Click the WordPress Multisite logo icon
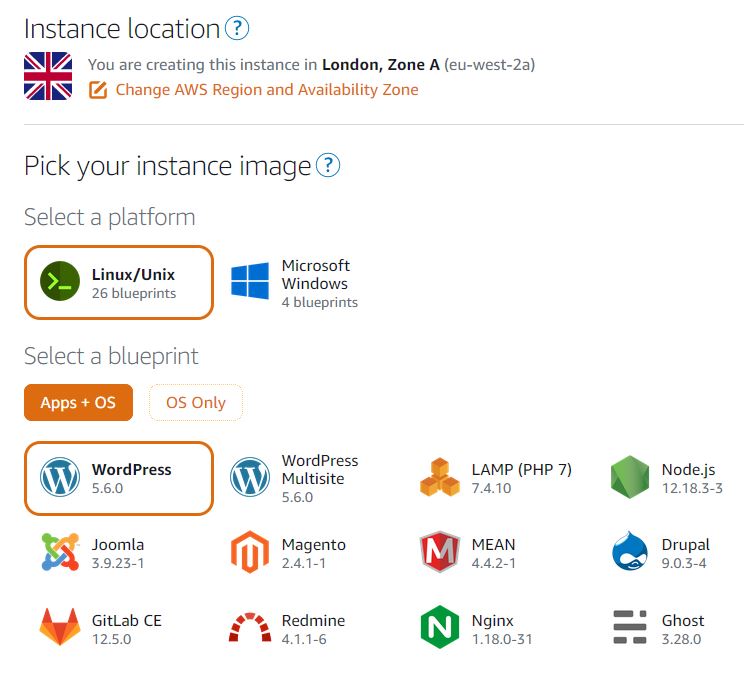This screenshot has height=677, width=744. 250,477
